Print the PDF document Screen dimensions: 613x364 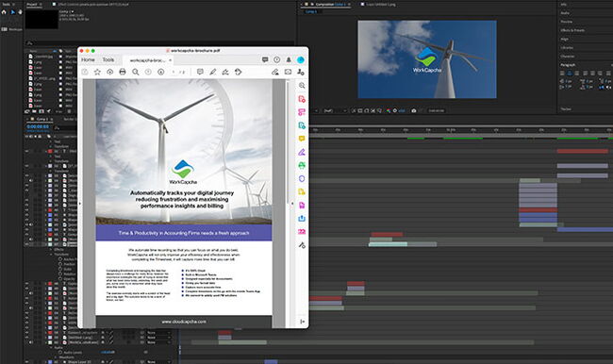(x=123, y=72)
